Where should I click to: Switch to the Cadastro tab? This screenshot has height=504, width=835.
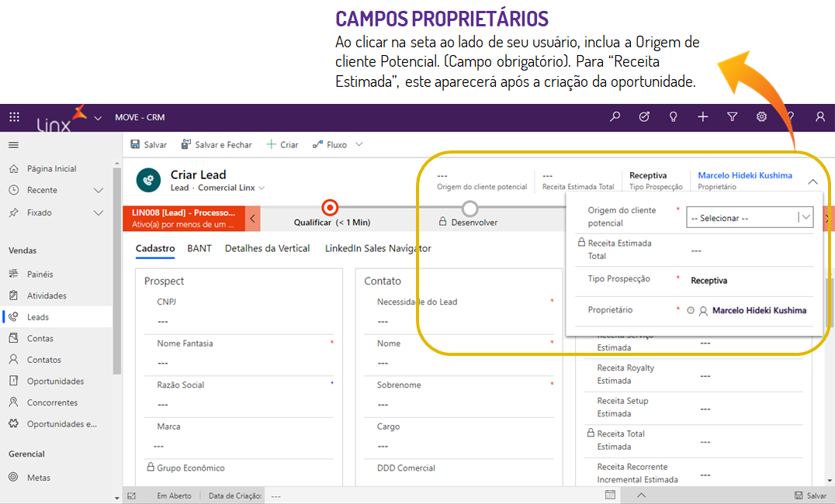pos(155,249)
